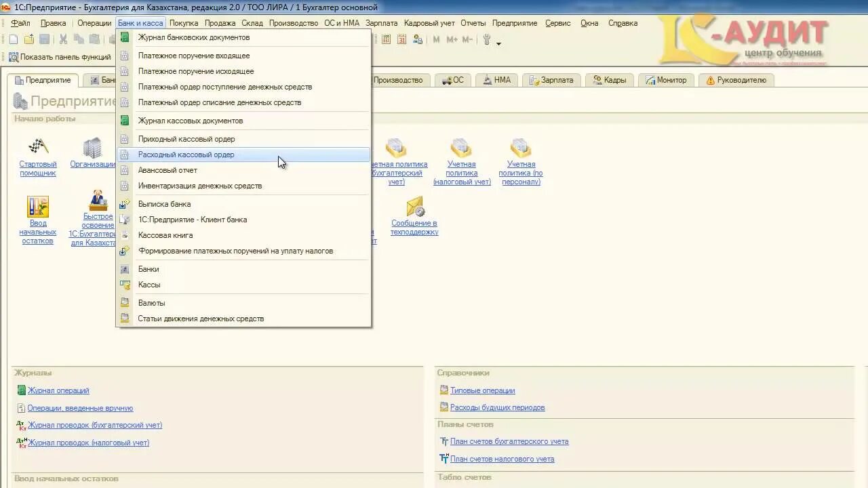Image resolution: width=868 pixels, height=488 pixels.
Task: Open the calendar toolbar icon
Action: click(401, 40)
